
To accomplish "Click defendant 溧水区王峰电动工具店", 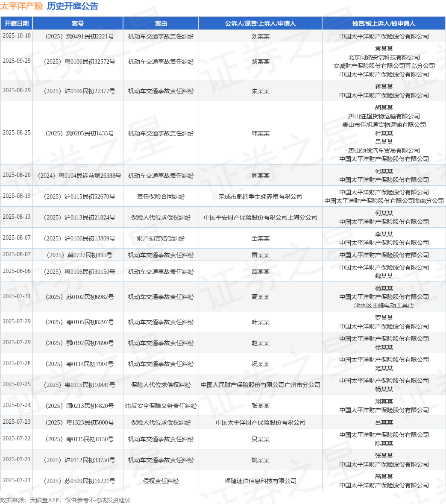I will pyautogui.click(x=384, y=305).
